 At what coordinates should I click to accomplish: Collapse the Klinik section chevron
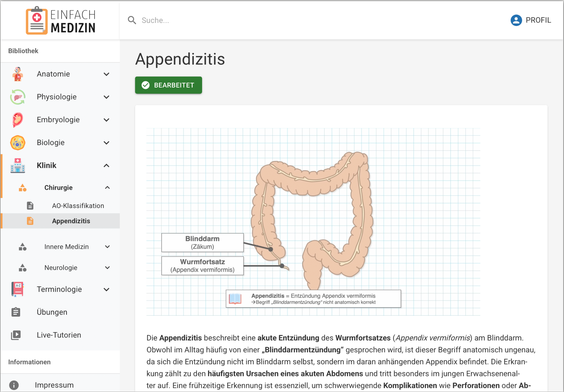click(x=106, y=166)
